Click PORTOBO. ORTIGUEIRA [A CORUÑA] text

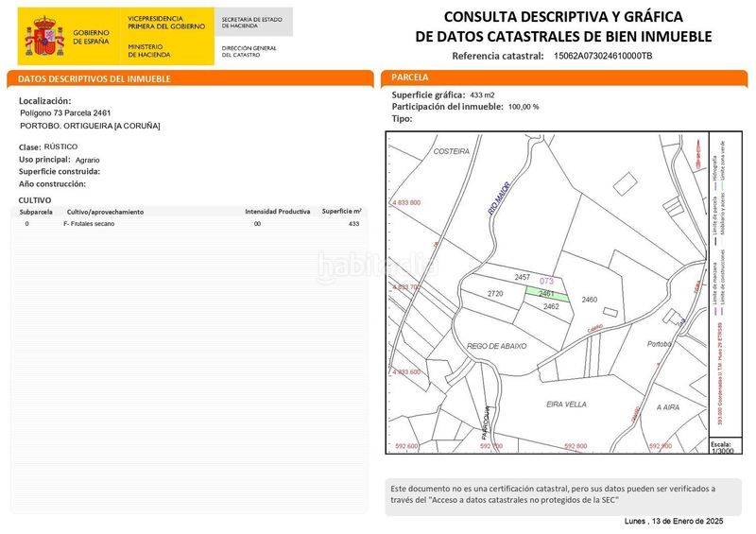90,126
